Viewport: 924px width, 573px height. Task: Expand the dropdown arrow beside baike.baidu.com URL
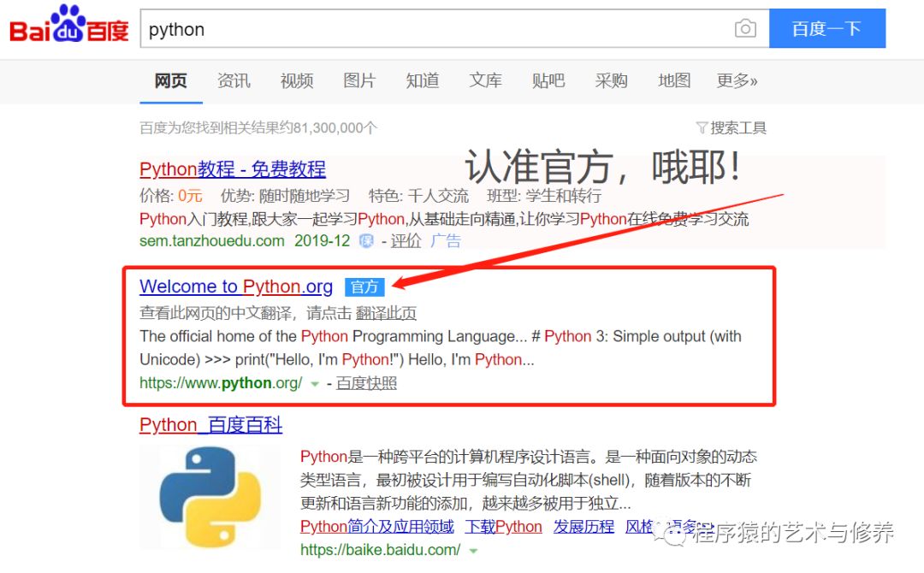coord(472,552)
